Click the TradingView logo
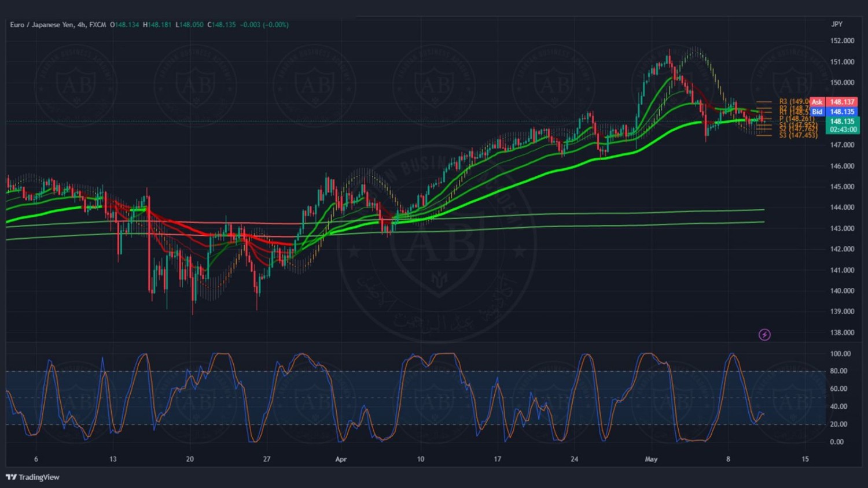The width and height of the screenshot is (868, 488). click(x=33, y=477)
